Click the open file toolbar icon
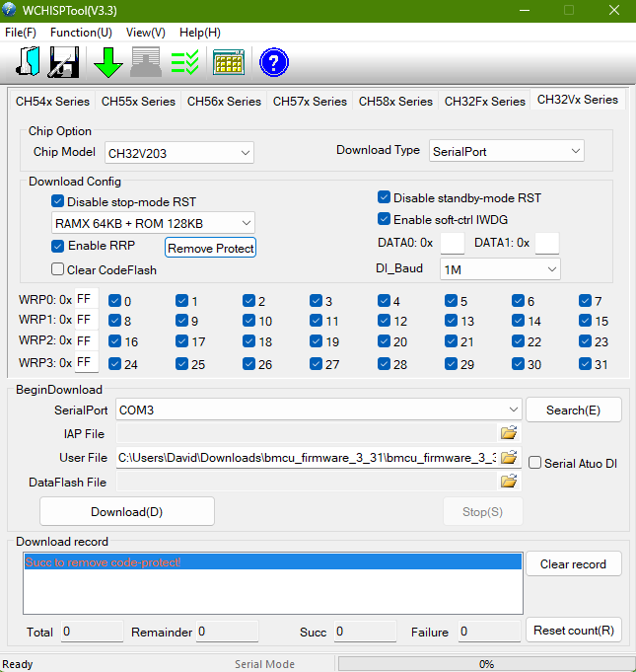Viewport: 636px width, 672px height. pyautogui.click(x=28, y=62)
